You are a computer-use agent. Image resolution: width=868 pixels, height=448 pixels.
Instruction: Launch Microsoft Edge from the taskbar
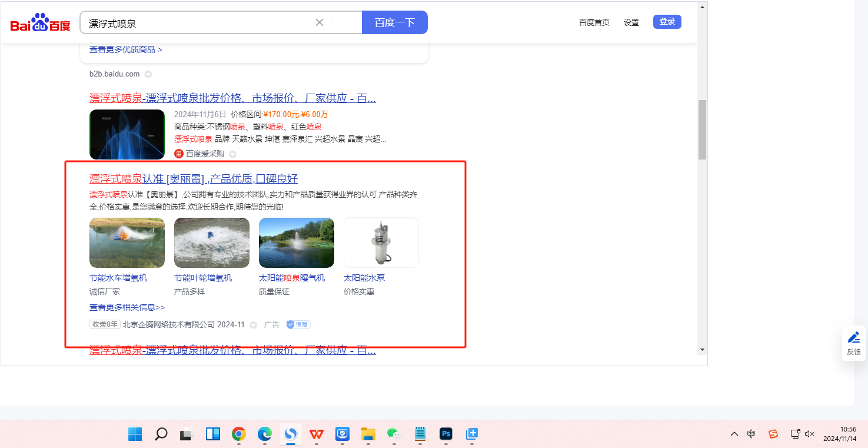(x=264, y=434)
